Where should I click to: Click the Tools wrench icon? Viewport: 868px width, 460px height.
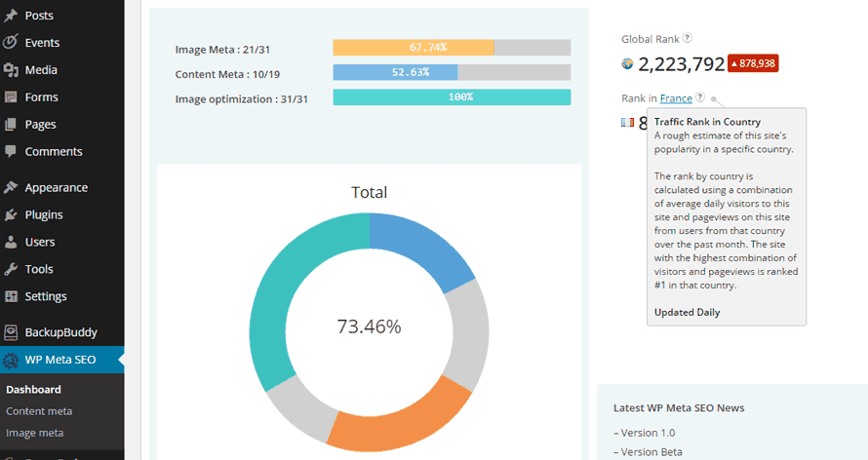pos(11,269)
